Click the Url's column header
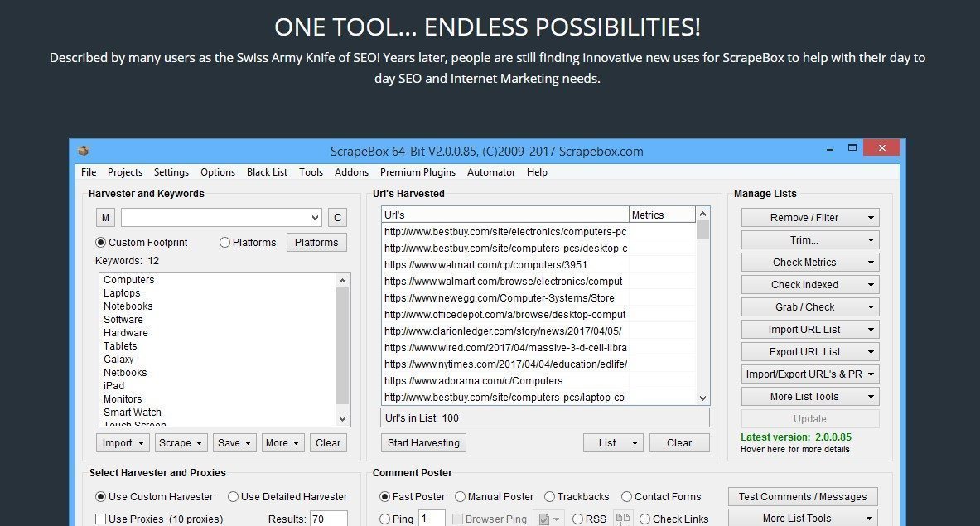Viewport: 980px width, 526px height. pyautogui.click(x=505, y=215)
